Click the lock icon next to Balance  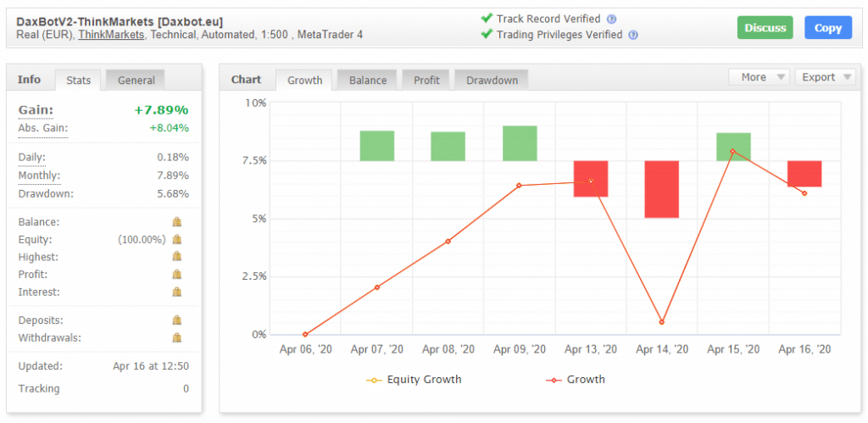(176, 222)
